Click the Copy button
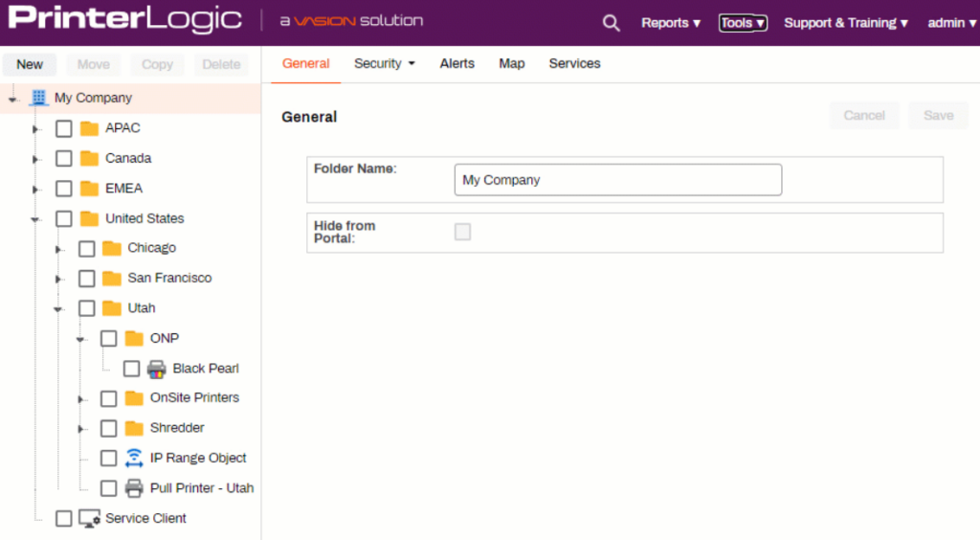 tap(157, 64)
